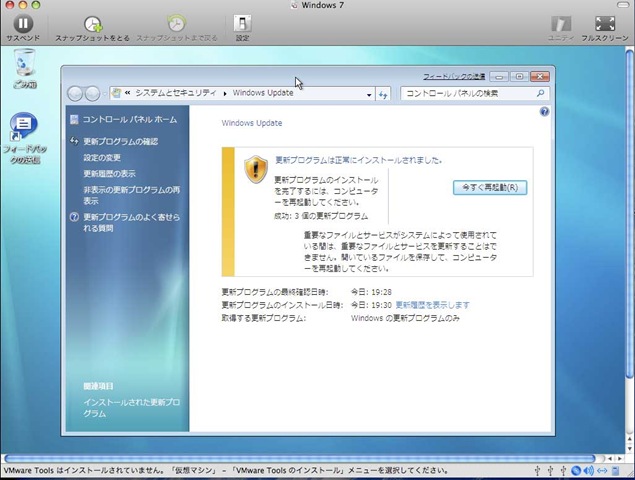
Task: Open 設定の変更 in sidebar
Action: click(102, 158)
